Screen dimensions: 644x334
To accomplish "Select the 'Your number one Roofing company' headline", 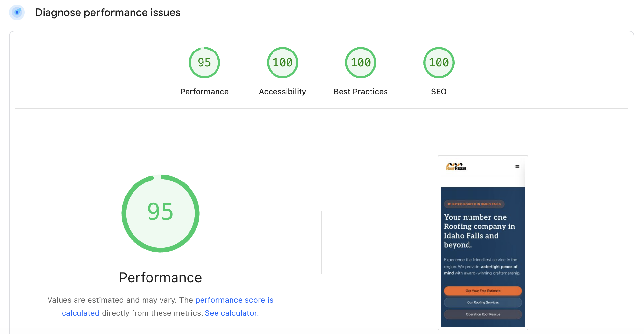I will click(x=480, y=231).
